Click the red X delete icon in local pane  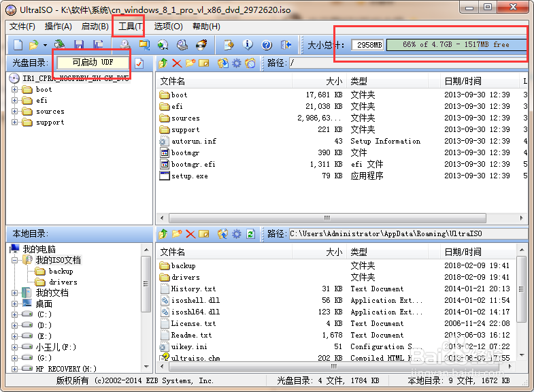pos(190,234)
